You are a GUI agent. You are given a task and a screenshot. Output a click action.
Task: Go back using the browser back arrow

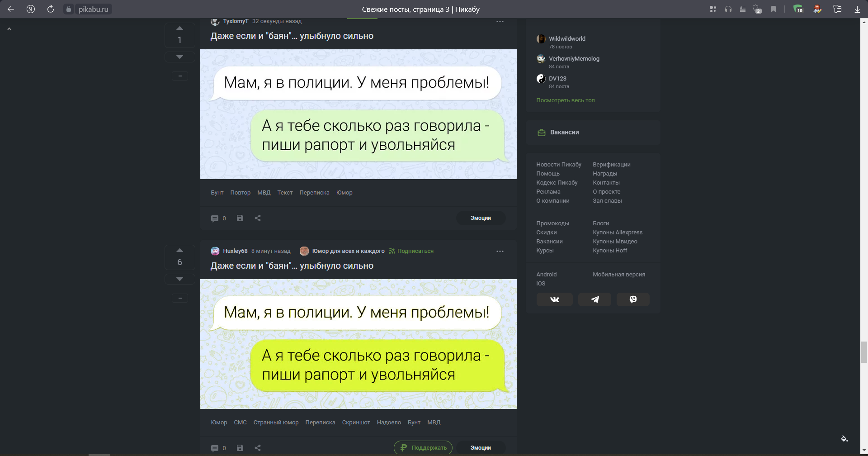pos(11,9)
